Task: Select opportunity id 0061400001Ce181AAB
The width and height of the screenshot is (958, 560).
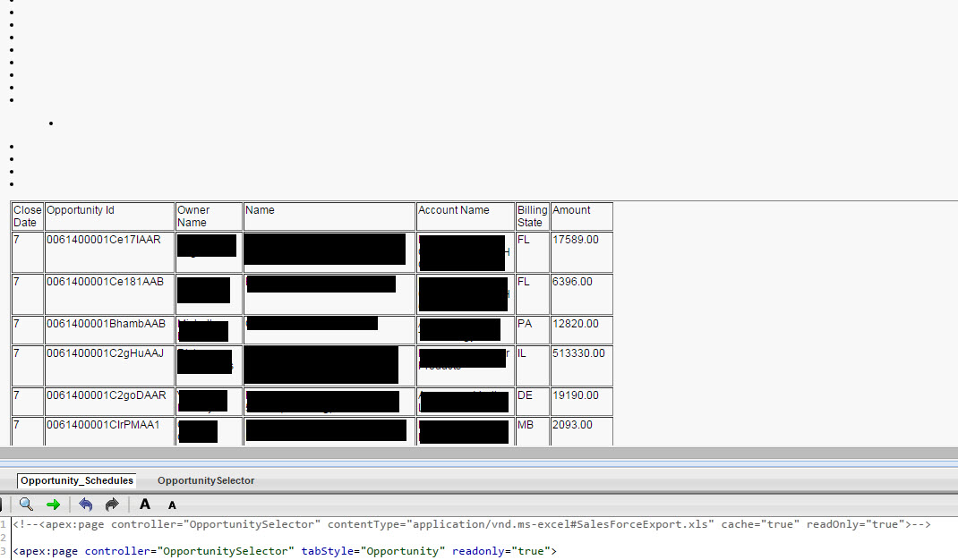Action: (105, 282)
